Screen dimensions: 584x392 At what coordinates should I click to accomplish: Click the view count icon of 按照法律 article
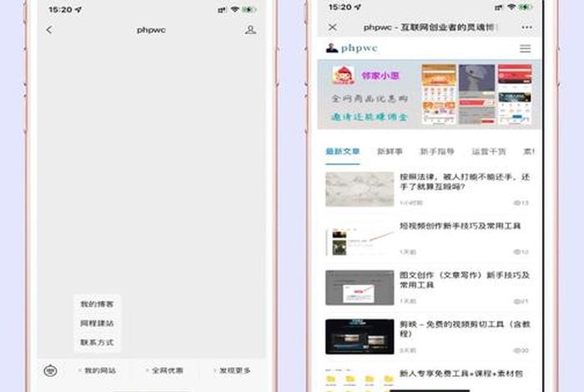click(x=516, y=203)
